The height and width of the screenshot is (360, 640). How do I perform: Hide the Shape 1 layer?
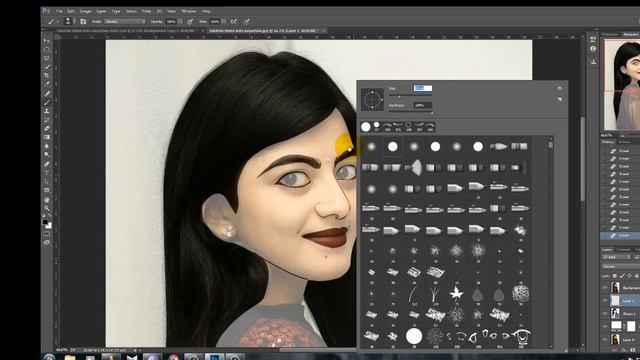[604, 313]
